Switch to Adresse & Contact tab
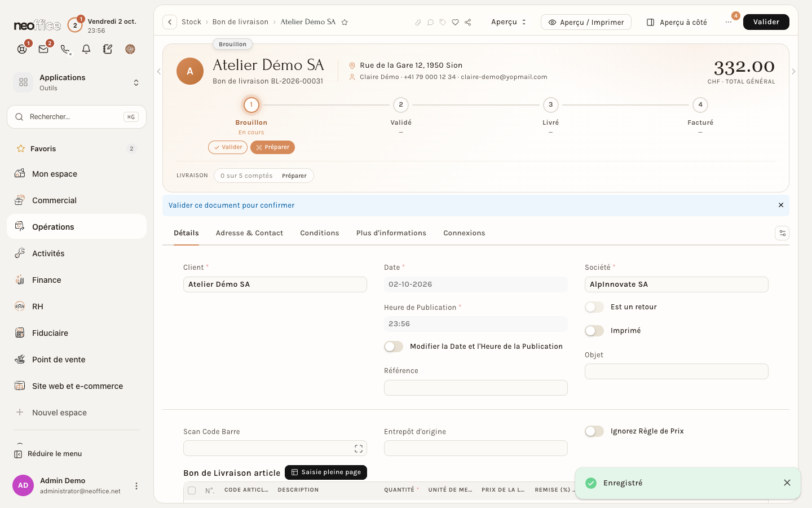 click(x=249, y=233)
